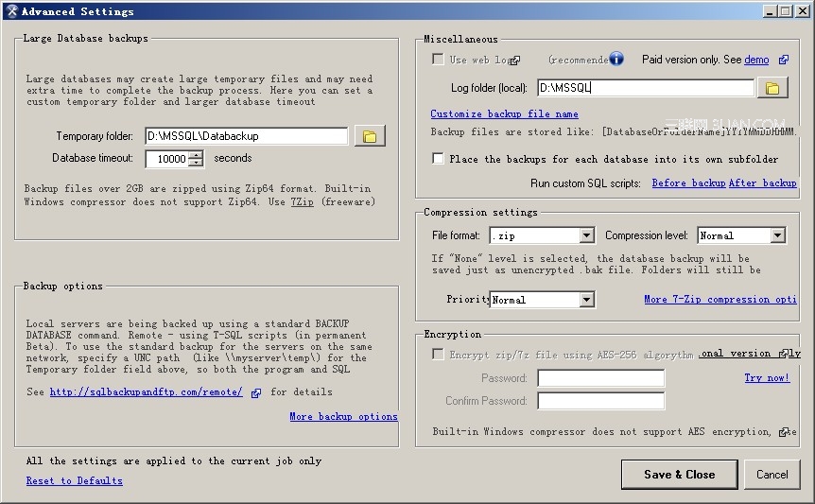Image resolution: width=815 pixels, height=504 pixels.
Task: Expand the Compression level dropdown
Action: pos(777,235)
